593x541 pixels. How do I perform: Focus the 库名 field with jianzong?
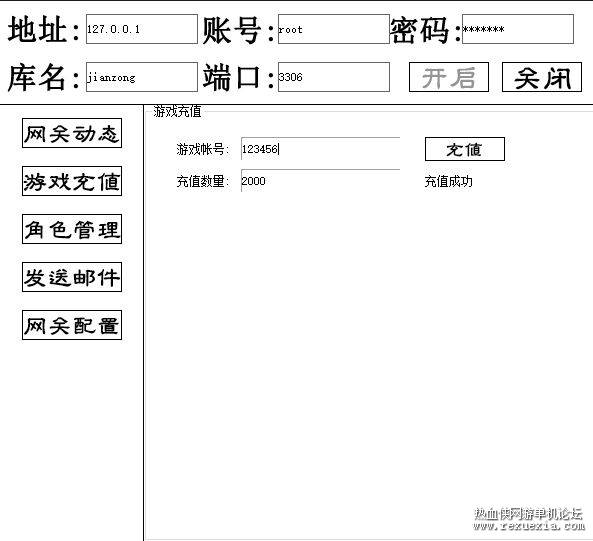pos(142,77)
